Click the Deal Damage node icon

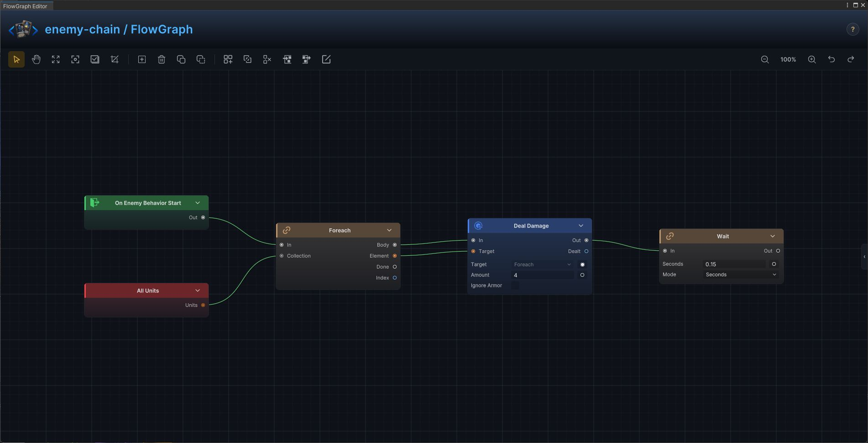tap(478, 226)
